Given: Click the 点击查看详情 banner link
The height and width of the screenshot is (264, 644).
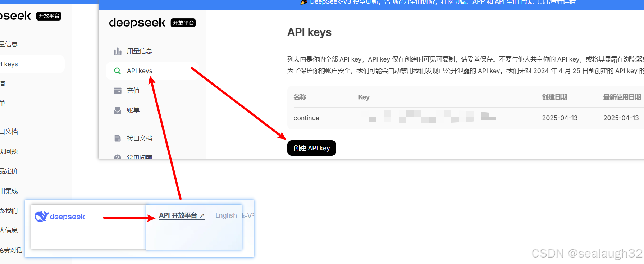Looking at the screenshot, I should pyautogui.click(x=558, y=2).
